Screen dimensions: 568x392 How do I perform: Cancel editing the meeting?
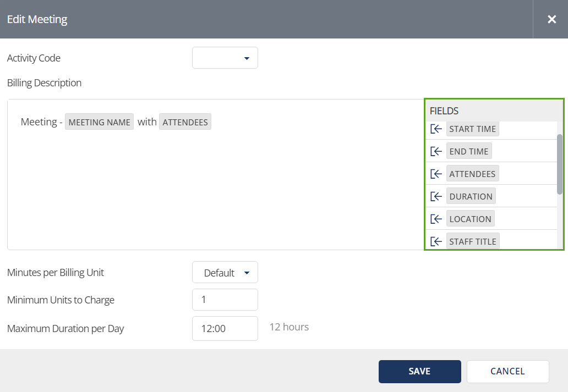pos(507,371)
